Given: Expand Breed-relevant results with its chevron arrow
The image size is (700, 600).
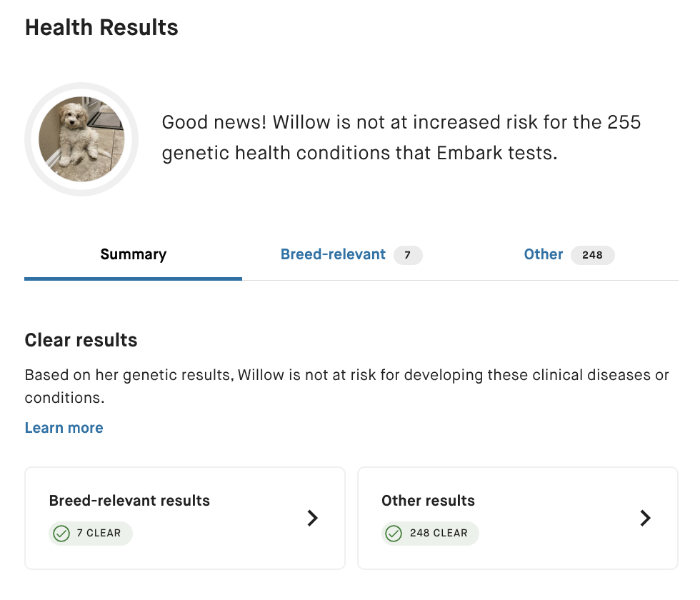Looking at the screenshot, I should point(312,519).
